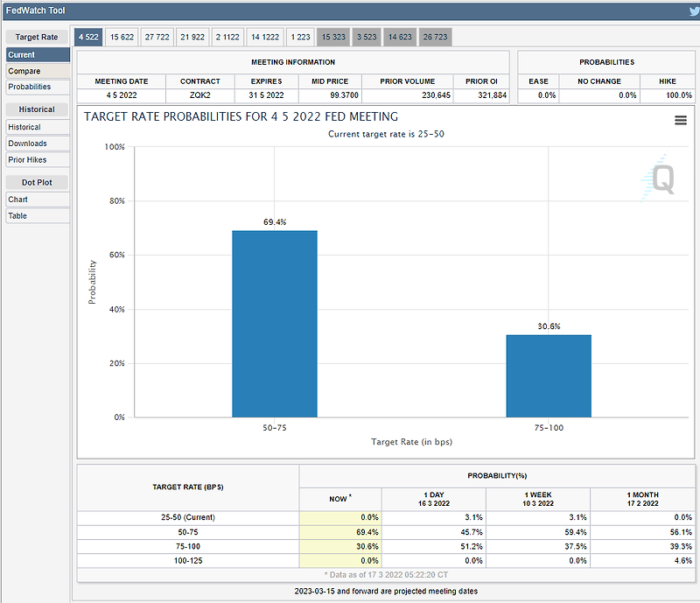This screenshot has height=603, width=700.
Task: Click the 1 WEEK 10 3 2022 header
Action: pyautogui.click(x=538, y=499)
